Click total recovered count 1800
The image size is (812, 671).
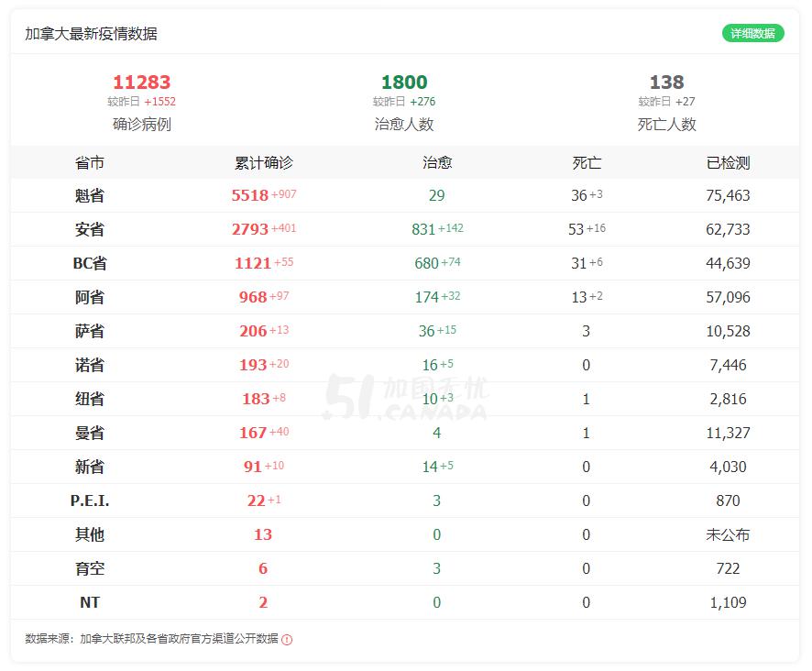click(404, 82)
